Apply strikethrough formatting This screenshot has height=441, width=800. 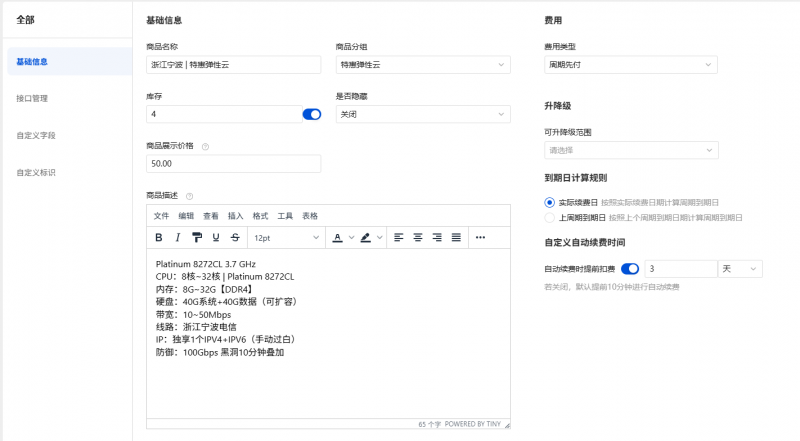(x=234, y=238)
